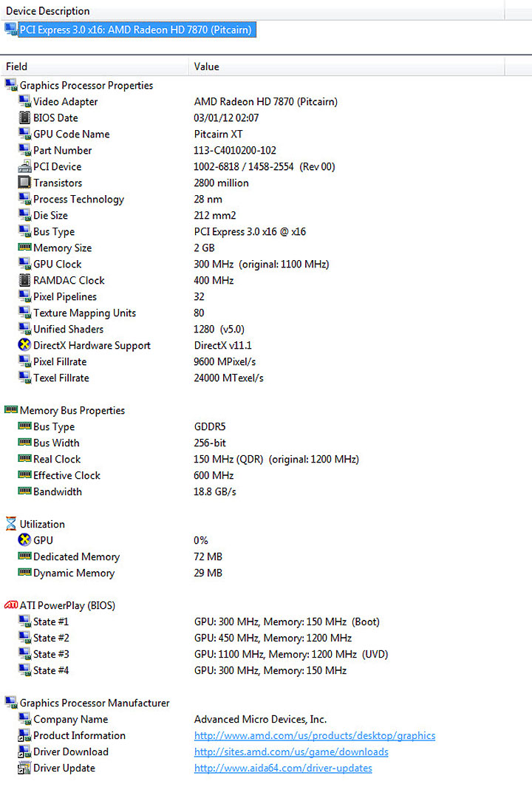532x787 pixels.
Task: Click the Product Information link icon
Action: coord(24,735)
